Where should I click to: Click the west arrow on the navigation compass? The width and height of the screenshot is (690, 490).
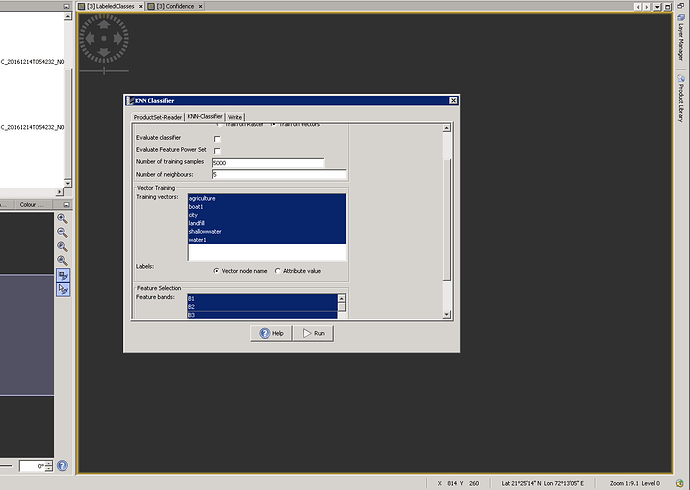tap(90, 39)
